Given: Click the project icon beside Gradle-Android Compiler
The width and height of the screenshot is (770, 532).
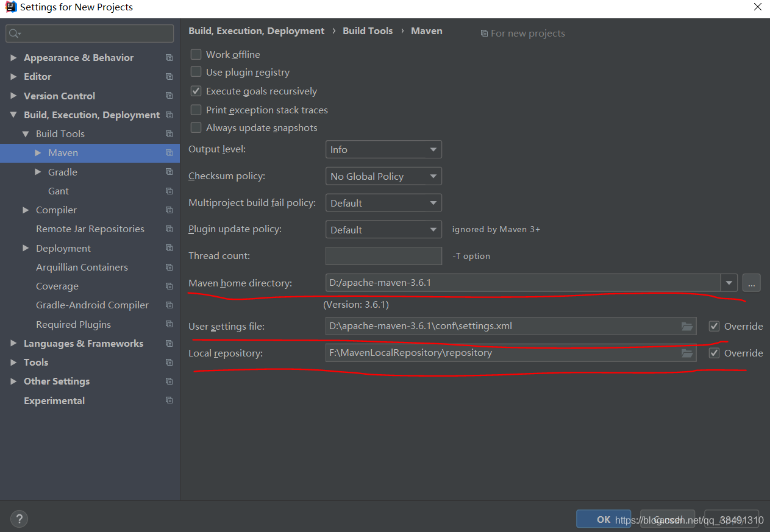Looking at the screenshot, I should click(169, 305).
